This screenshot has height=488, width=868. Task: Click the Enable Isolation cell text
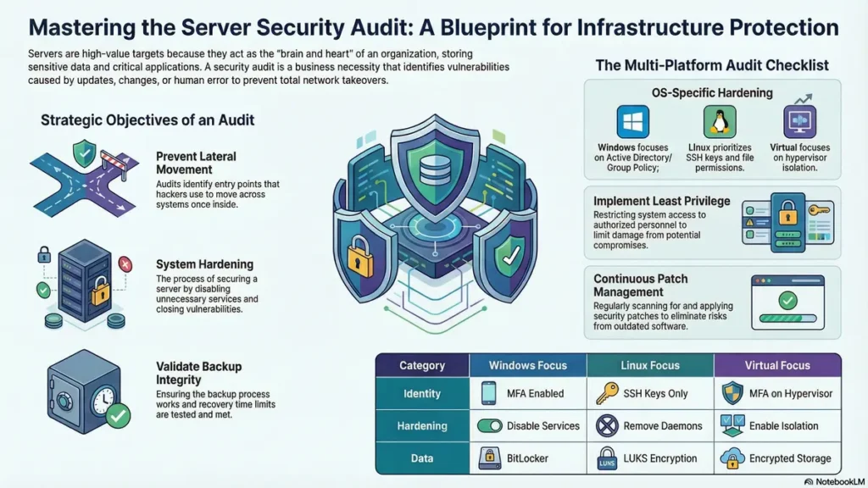click(x=783, y=425)
